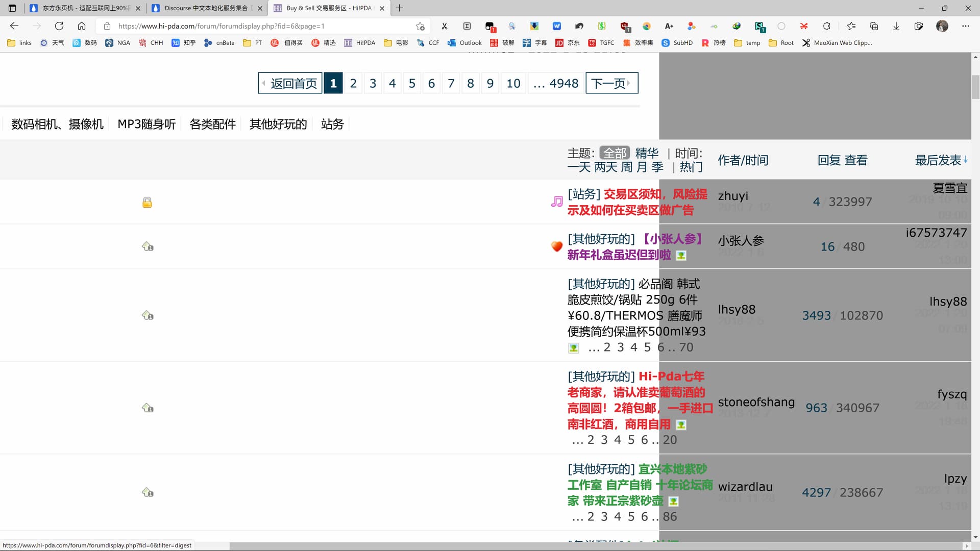This screenshot has width=980, height=551.
Task: Open the Extensions puzzle icon
Action: 826,26
